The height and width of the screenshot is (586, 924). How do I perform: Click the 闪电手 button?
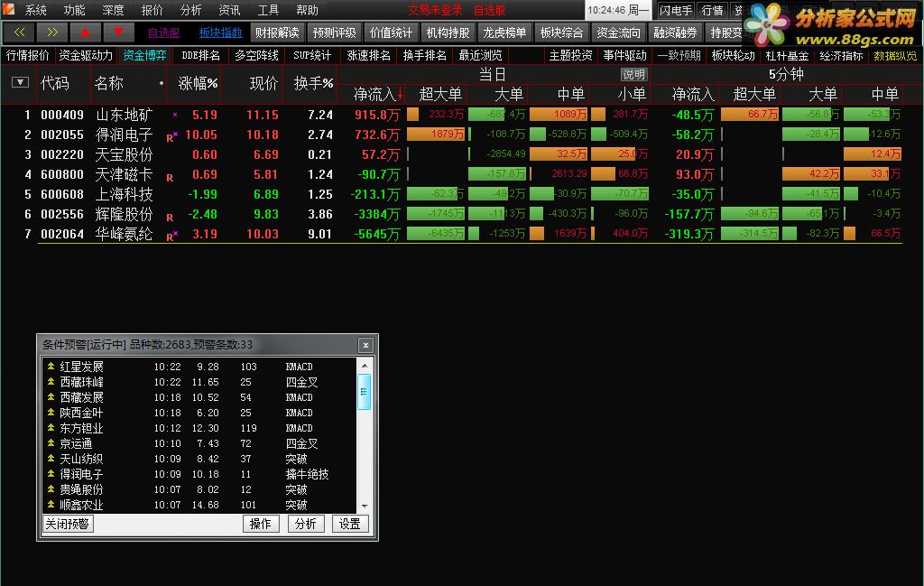676,10
